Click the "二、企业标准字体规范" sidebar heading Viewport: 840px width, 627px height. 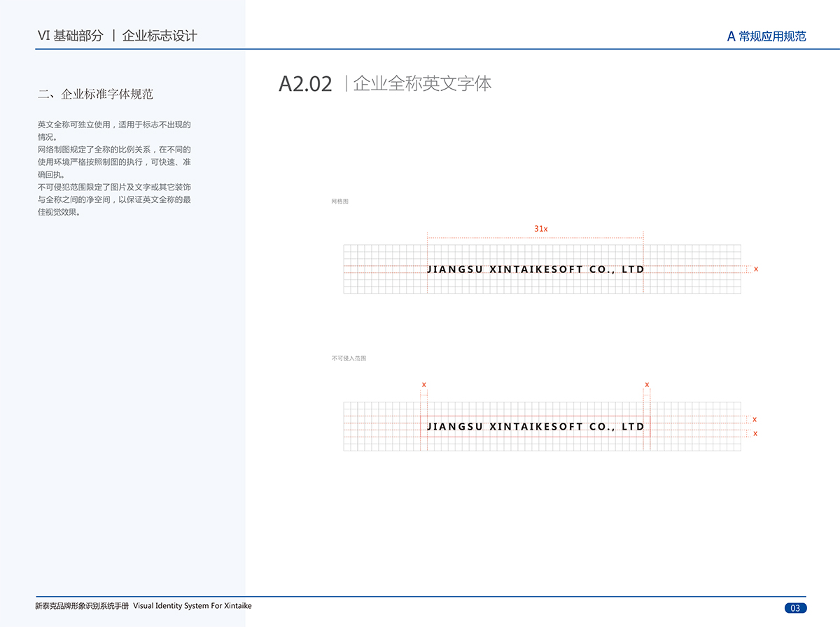pos(96,94)
